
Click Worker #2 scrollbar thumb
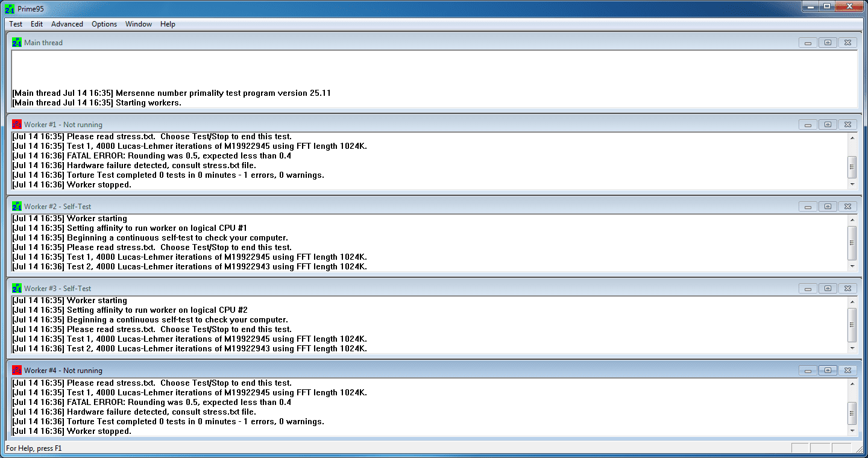point(852,242)
